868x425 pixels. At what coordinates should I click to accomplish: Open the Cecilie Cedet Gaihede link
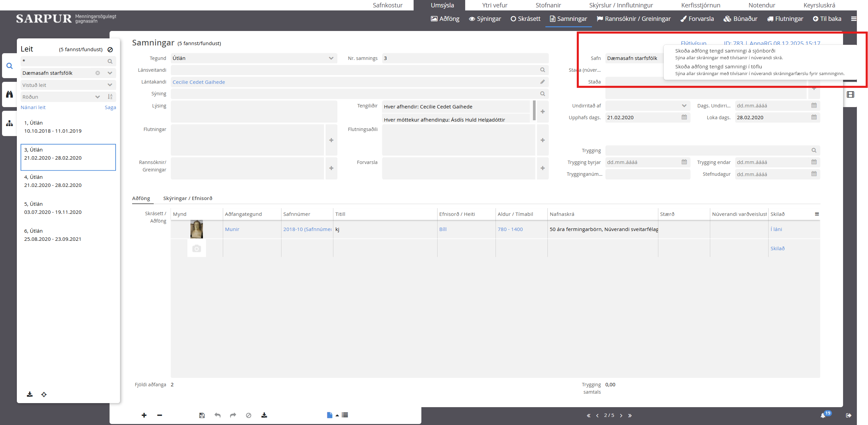(x=199, y=82)
